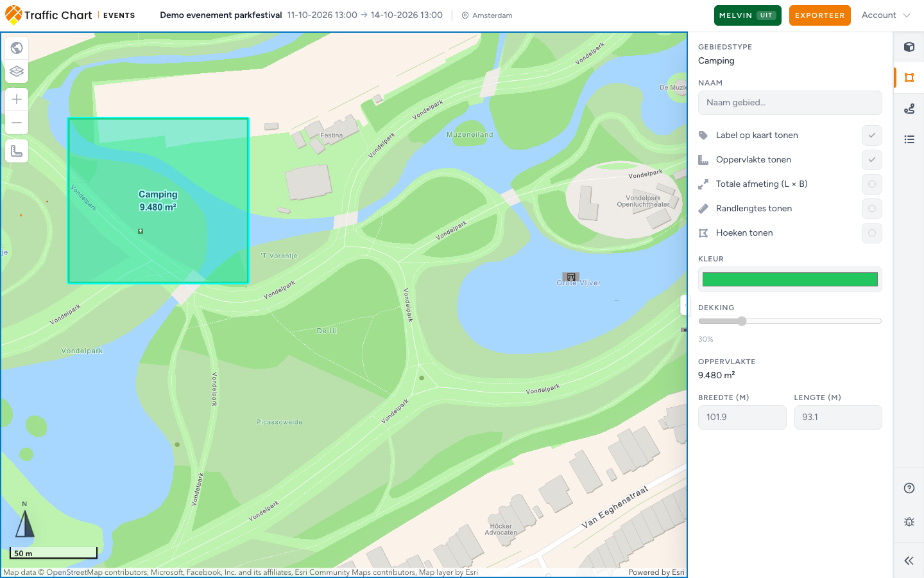Click the Traffic Chart logo

coord(49,15)
